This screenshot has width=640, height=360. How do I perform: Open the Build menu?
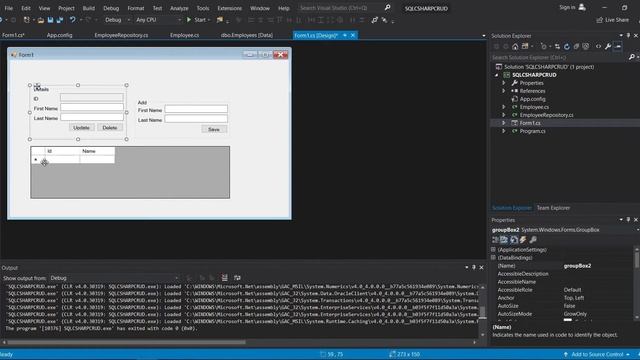[89, 8]
